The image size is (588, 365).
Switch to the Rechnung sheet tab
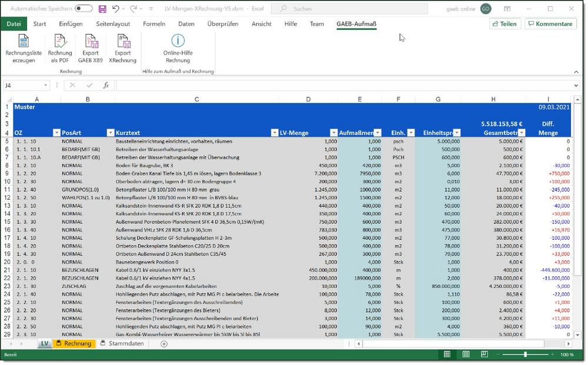coord(74,344)
